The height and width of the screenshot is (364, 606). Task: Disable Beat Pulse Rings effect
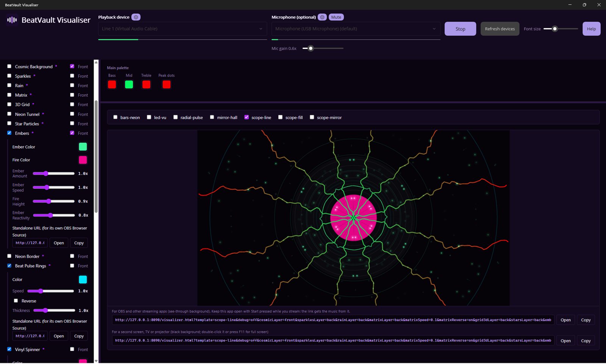pyautogui.click(x=9, y=266)
